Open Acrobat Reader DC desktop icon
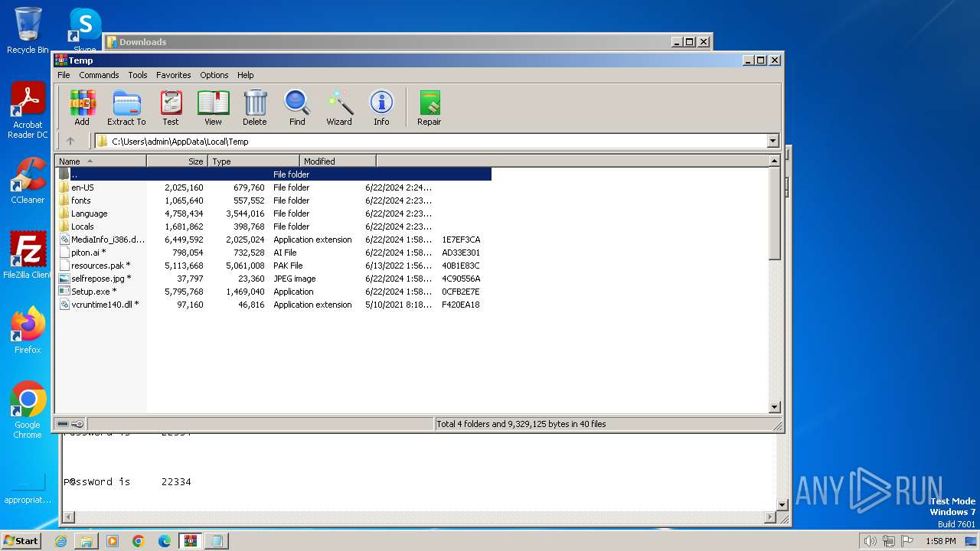Viewport: 980px width, 551px height. (x=28, y=110)
